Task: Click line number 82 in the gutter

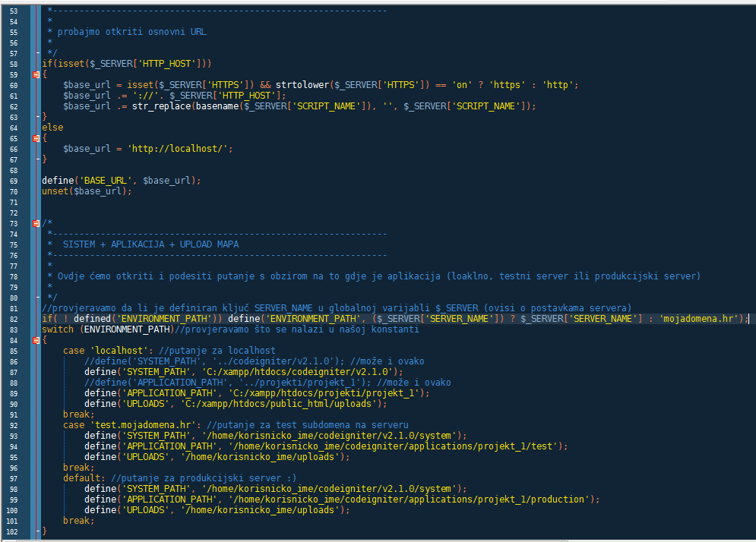Action: coord(14,319)
